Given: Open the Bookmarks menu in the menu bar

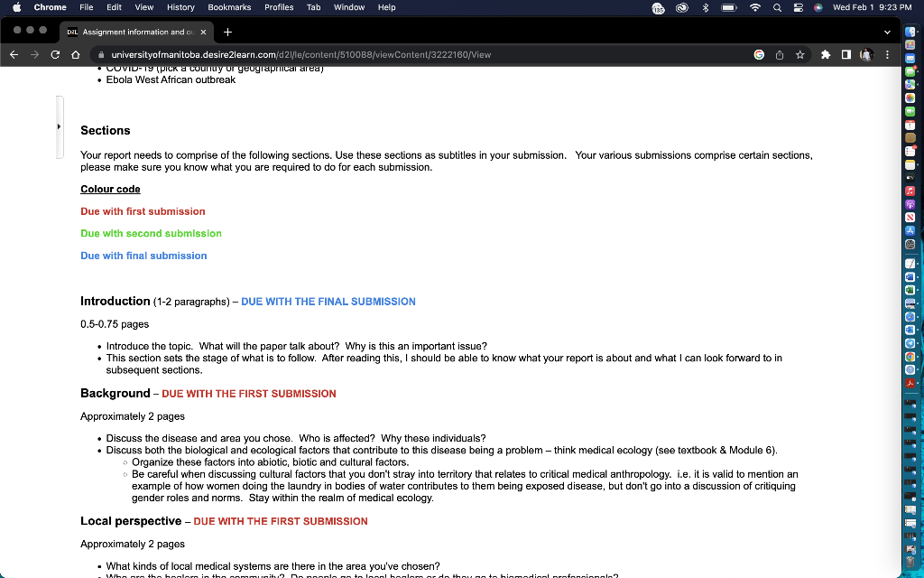Looking at the screenshot, I should pyautogui.click(x=229, y=7).
